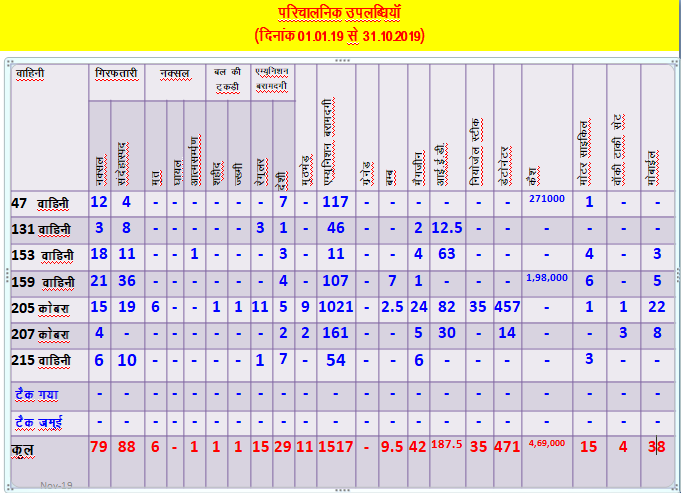Click the 159 वाहिनी row label
This screenshot has width=681, height=493.
pyautogui.click(x=43, y=282)
